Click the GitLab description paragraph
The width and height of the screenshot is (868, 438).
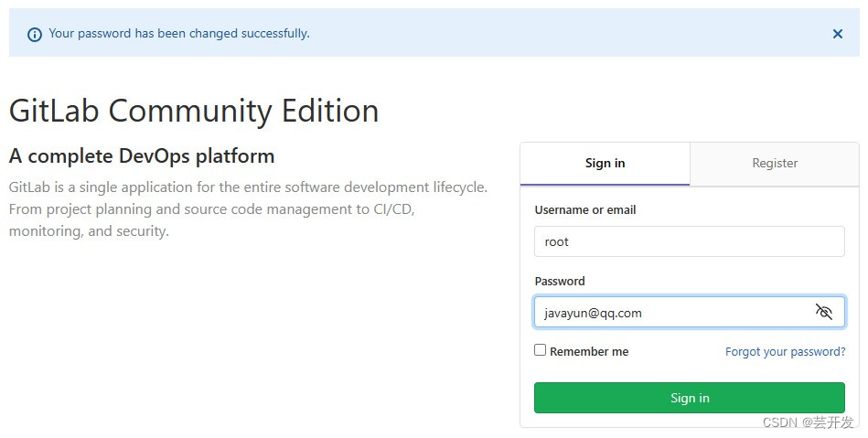[x=248, y=208]
